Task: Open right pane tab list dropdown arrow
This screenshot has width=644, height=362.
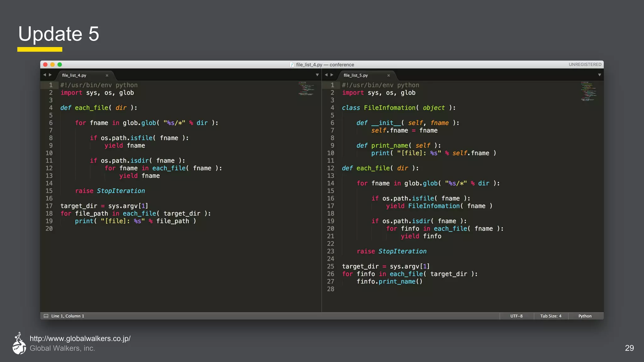Action: [x=599, y=75]
